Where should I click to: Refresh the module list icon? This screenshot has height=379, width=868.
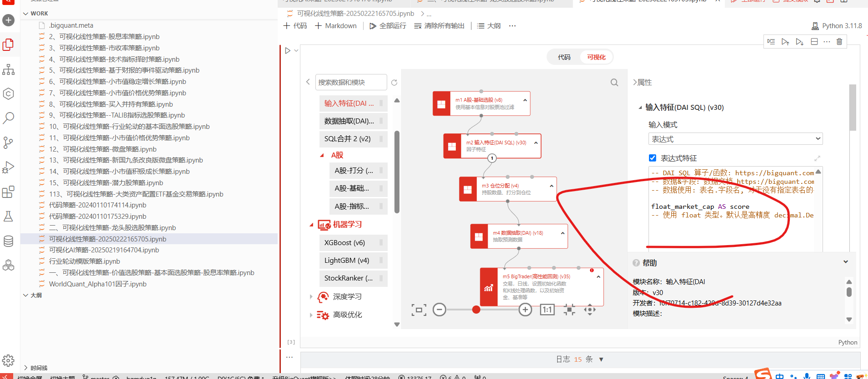coord(394,83)
